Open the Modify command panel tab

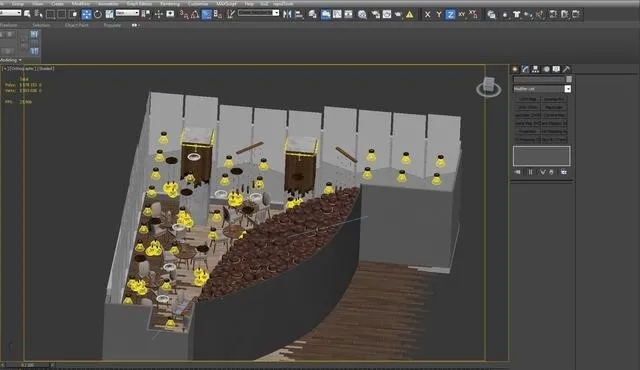click(525, 69)
